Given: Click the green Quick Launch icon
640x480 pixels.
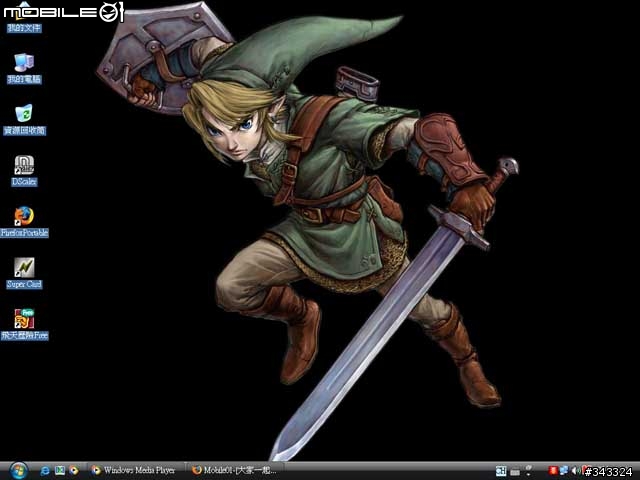Looking at the screenshot, I should [x=60, y=471].
